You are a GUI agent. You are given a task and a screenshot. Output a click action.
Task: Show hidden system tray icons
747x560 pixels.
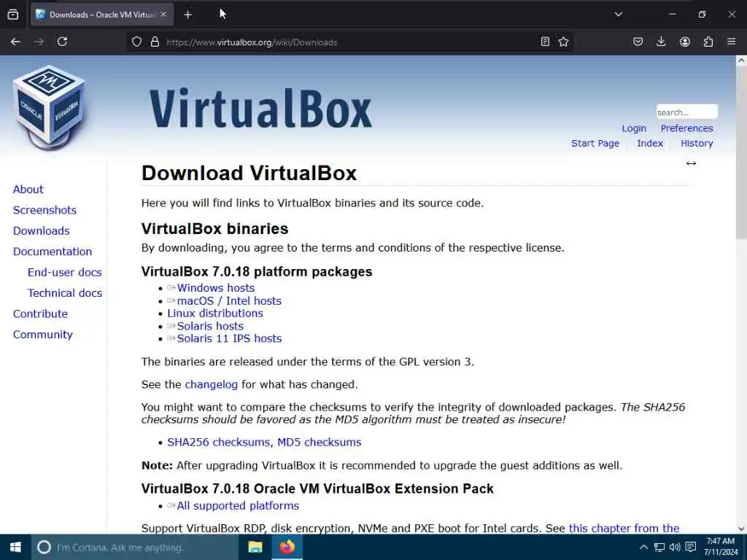pyautogui.click(x=643, y=547)
